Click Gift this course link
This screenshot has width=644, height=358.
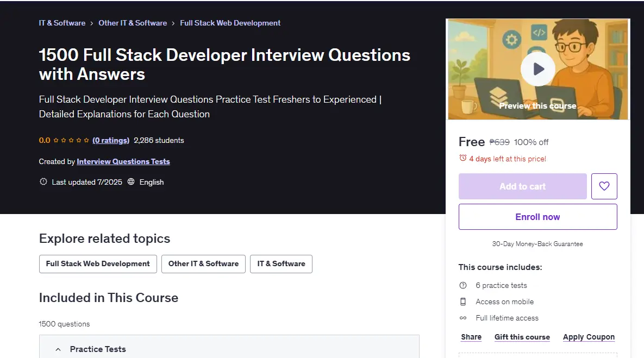522,337
